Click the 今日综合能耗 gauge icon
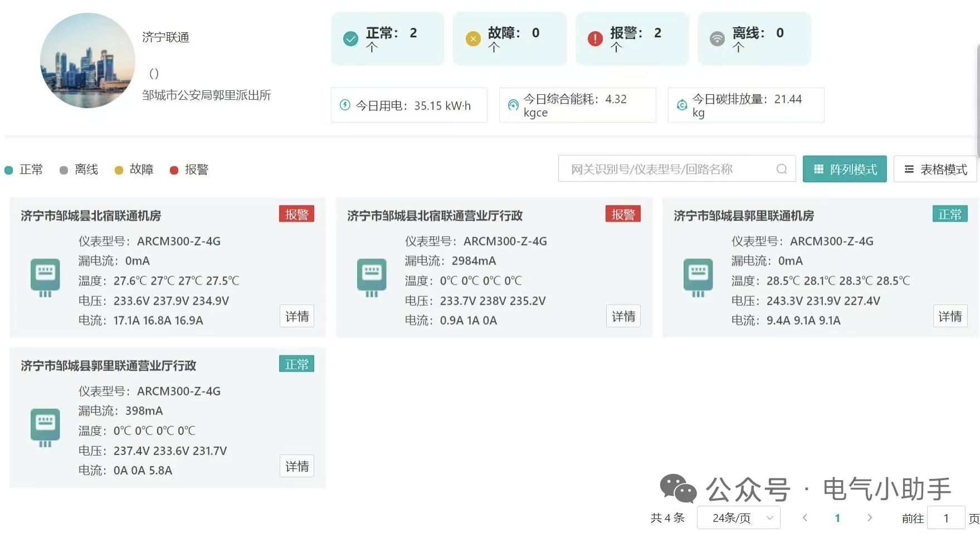The height and width of the screenshot is (533, 980). coord(513,105)
